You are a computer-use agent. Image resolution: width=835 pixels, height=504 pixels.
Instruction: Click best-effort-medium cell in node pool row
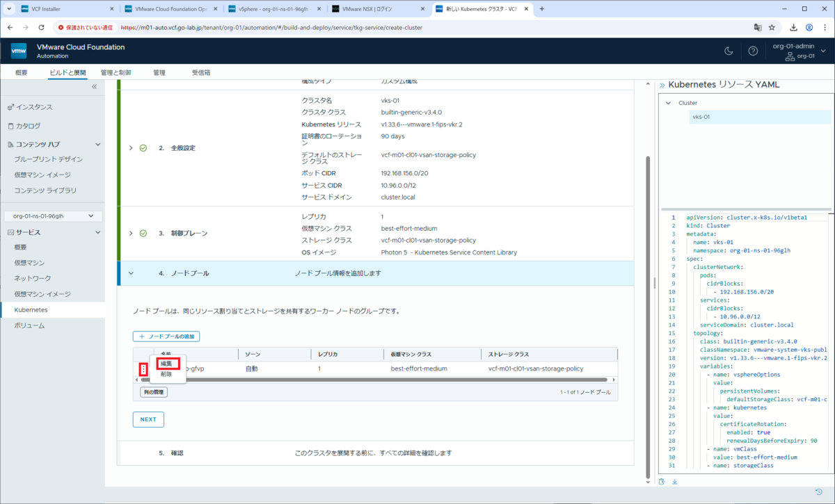tap(419, 368)
